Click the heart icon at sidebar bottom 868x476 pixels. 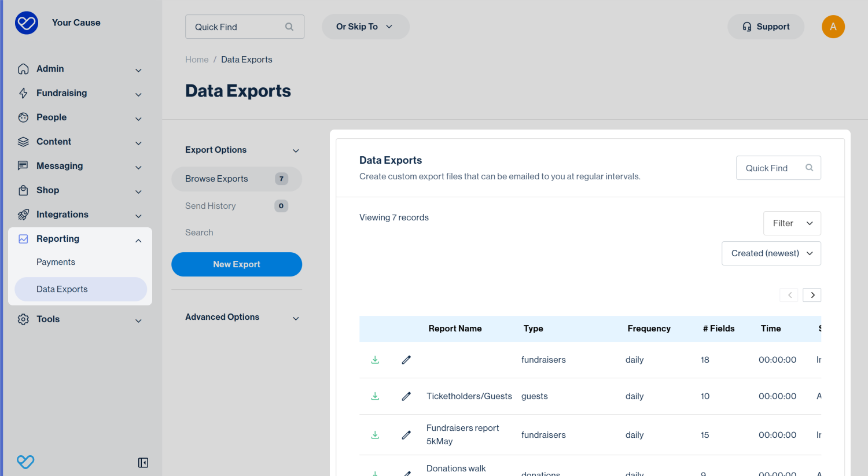25,462
